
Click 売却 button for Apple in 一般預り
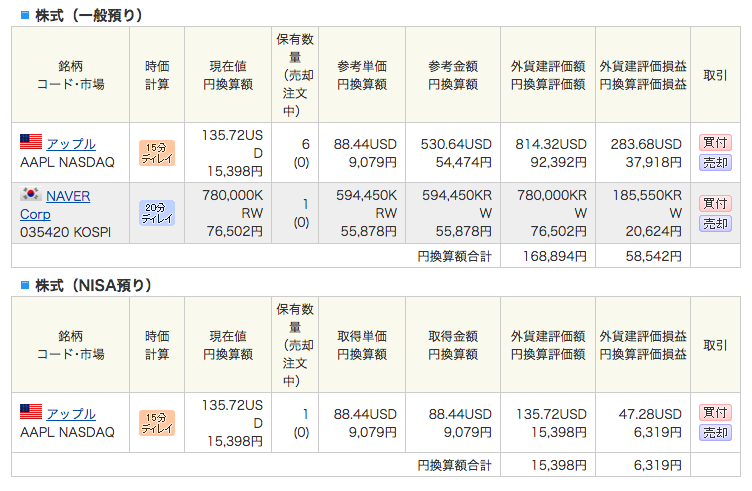click(715, 163)
